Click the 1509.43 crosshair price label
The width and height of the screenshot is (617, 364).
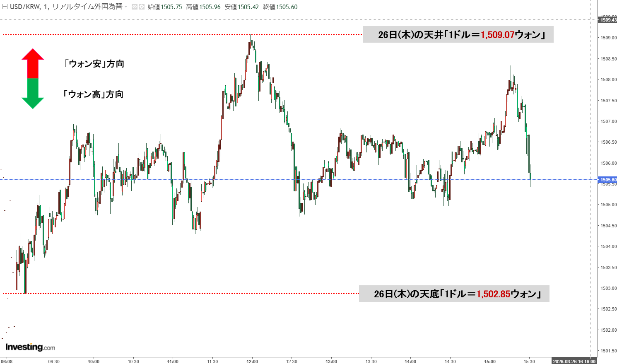tap(608, 20)
